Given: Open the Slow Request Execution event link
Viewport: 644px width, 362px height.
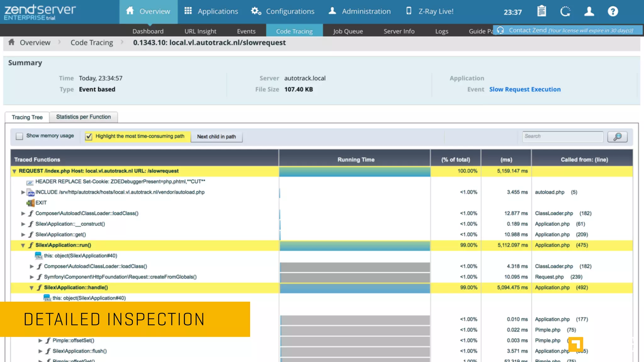Looking at the screenshot, I should [525, 89].
